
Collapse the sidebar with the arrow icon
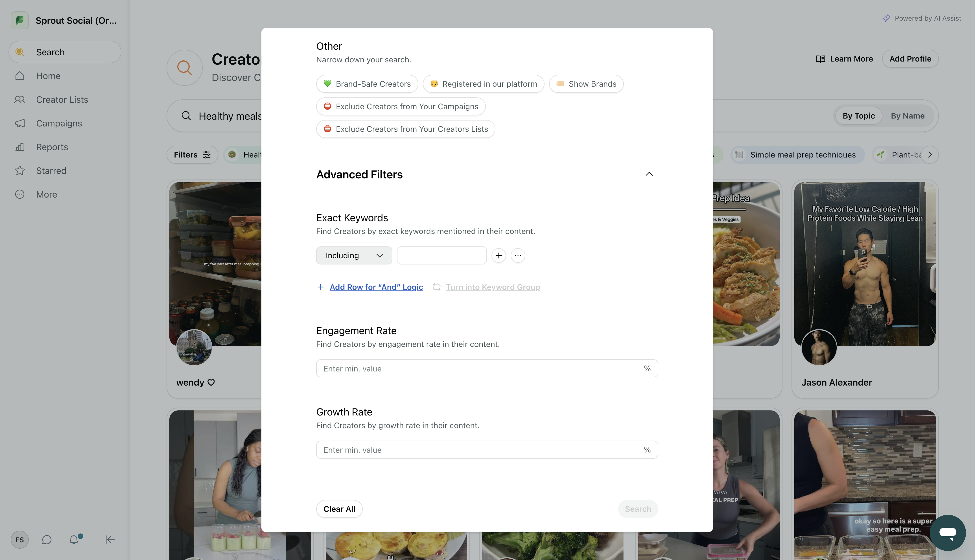point(110,540)
